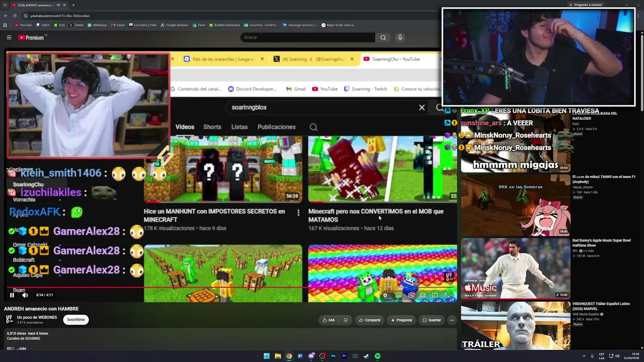Screen dimensions: 644x362
Task: Open the tab search dropdown in Chrome
Action: tap(5, 5)
